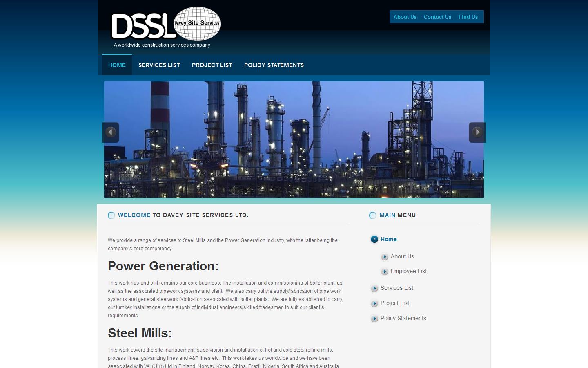Expand the Project List menu entry
Image resolution: width=588 pixels, height=368 pixels.
394,303
